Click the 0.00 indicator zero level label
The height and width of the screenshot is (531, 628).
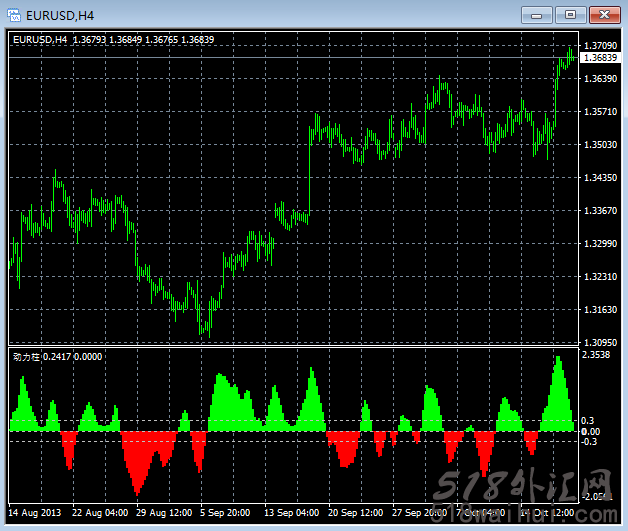591,431
